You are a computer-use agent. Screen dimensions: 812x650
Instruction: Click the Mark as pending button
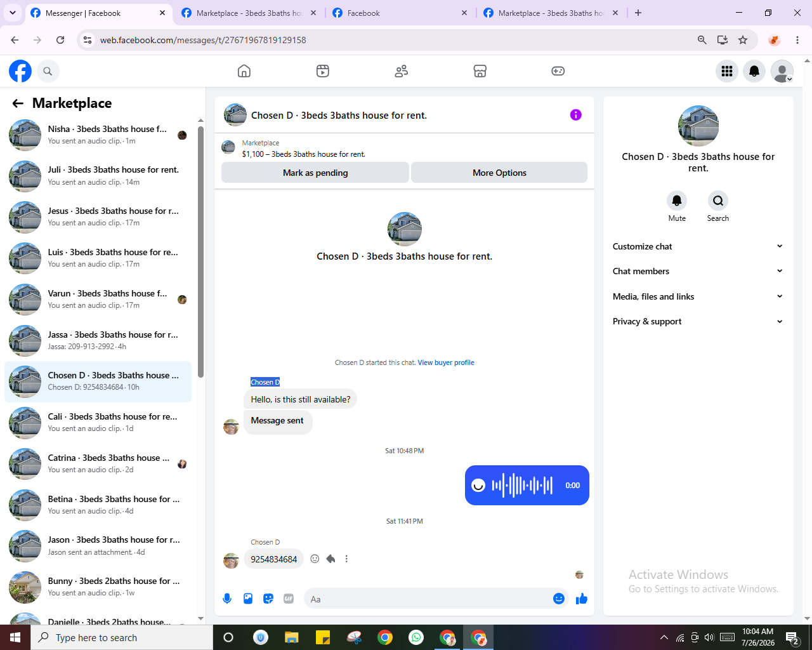coord(315,173)
